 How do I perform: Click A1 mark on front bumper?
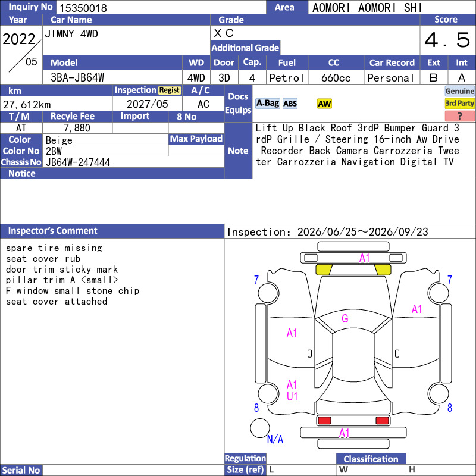[x=364, y=258]
